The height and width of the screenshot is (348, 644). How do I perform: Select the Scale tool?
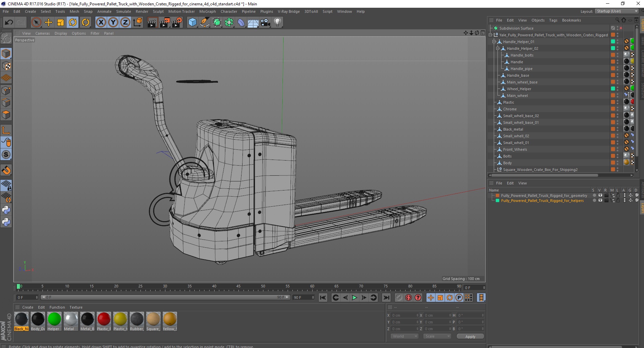[x=61, y=23]
